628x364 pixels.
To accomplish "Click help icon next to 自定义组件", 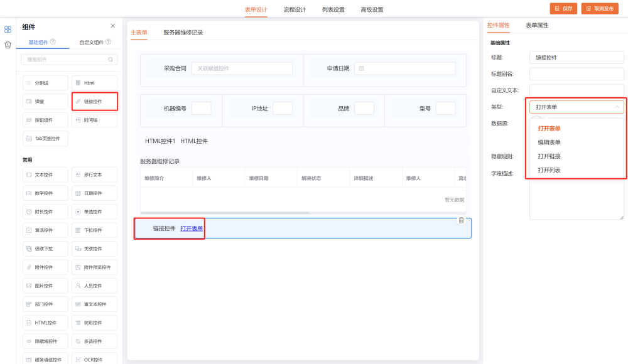I will tap(108, 42).
